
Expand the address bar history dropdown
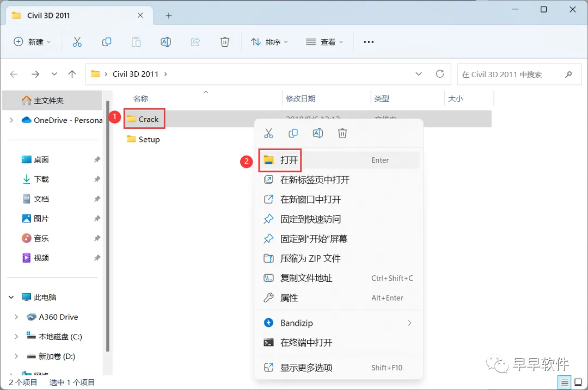(419, 74)
